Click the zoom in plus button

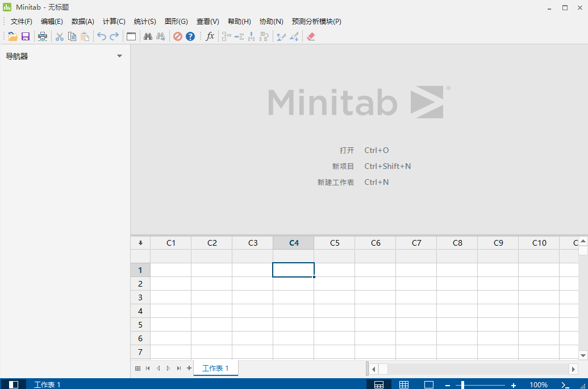coord(514,385)
